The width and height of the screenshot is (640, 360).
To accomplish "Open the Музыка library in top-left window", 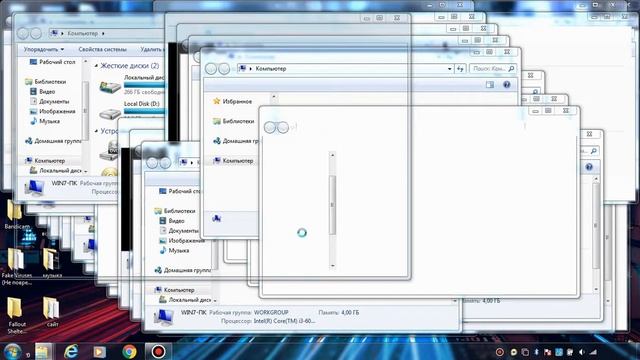I will 45,121.
